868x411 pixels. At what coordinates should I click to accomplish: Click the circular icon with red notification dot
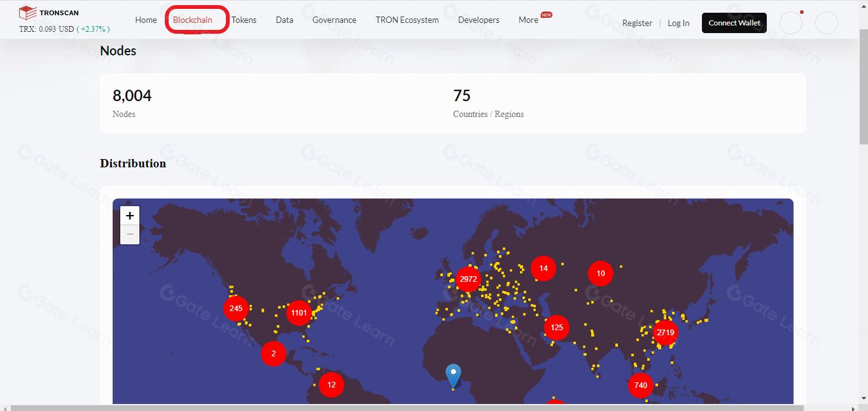791,23
